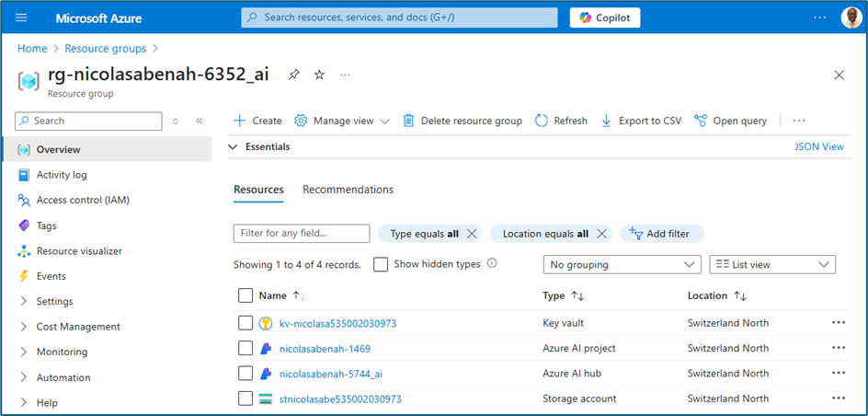Screen dimensions: 868x416
Task: Select stnicolasabe535002030973 row checkbox
Action: (246, 399)
